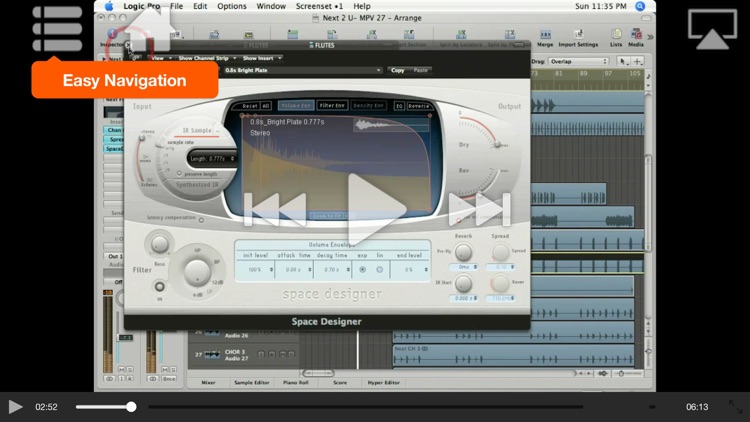750x422 pixels.
Task: Select exp decay radio button
Action: click(x=363, y=270)
